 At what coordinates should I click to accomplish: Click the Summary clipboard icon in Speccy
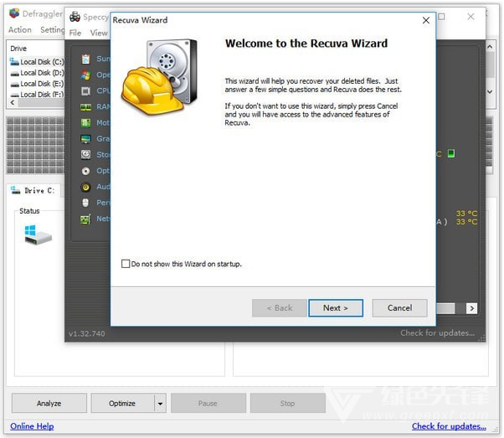85,59
